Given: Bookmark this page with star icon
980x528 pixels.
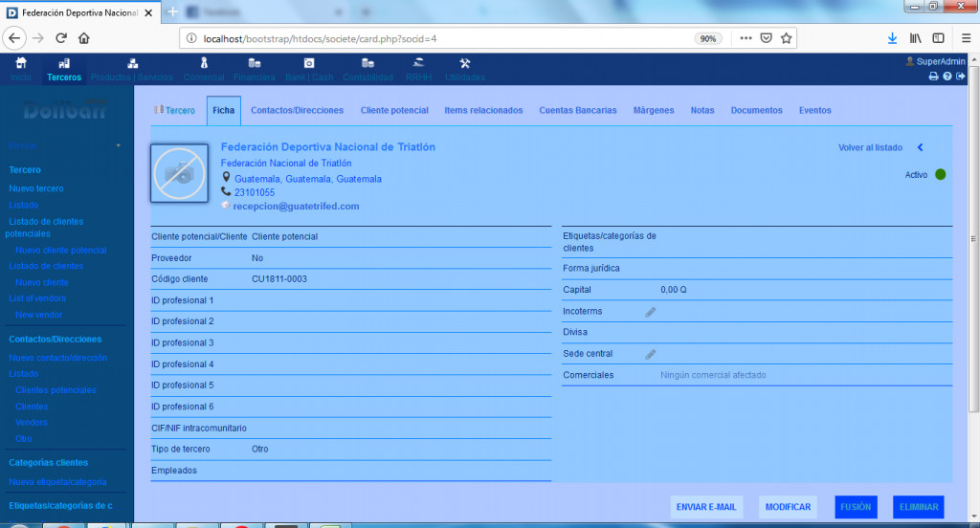Looking at the screenshot, I should point(787,38).
